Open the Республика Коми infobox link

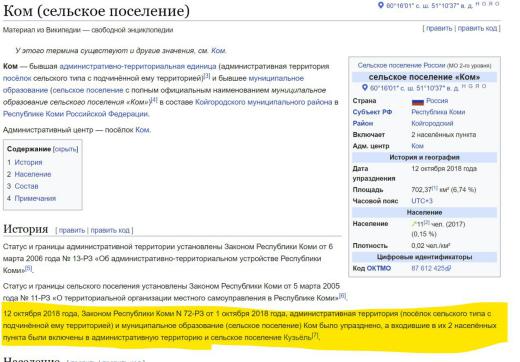click(x=438, y=112)
